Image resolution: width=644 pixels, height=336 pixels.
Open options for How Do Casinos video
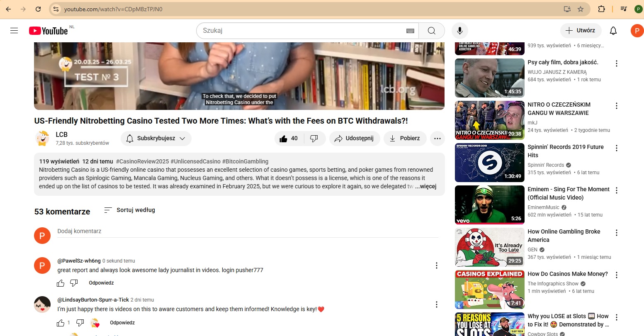point(617,275)
